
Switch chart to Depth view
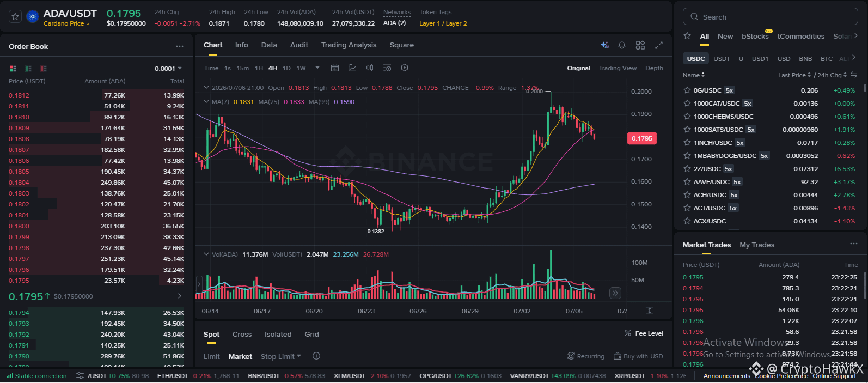(654, 68)
